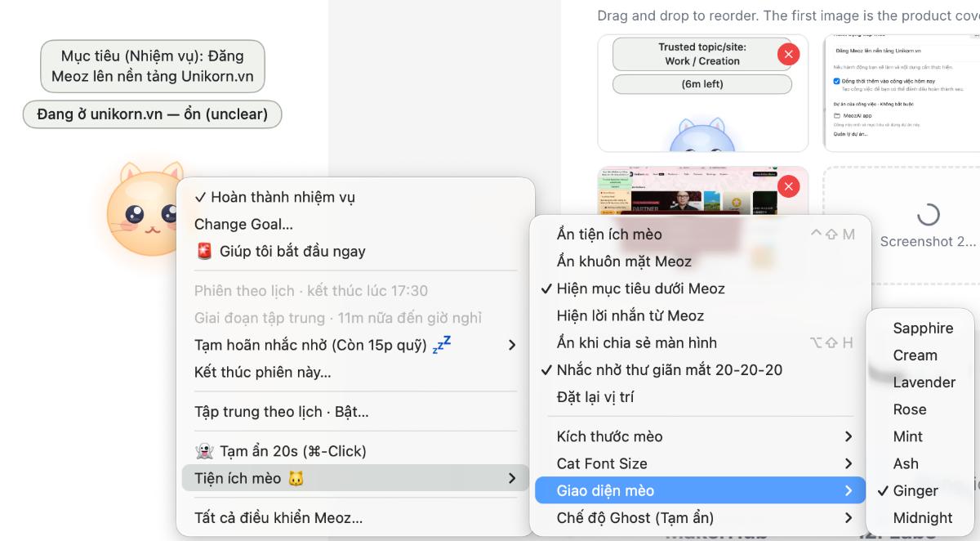
Task: Click the (6m left) pill
Action: (702, 84)
